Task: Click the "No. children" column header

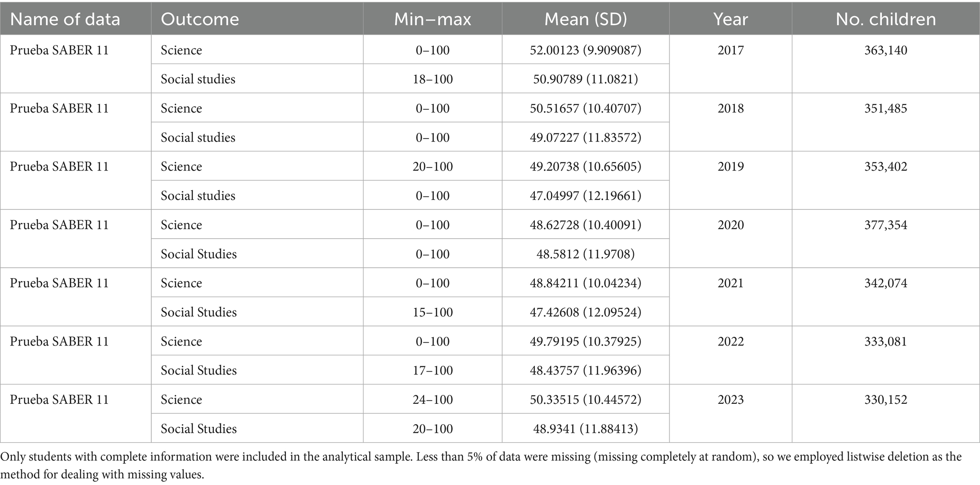Action: [x=885, y=19]
